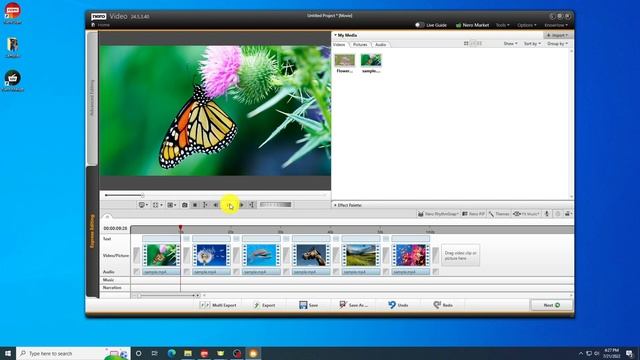This screenshot has width=640, height=360.
Task: Toggle audio checkbox before the giraffe clip
Action: (x=286, y=271)
